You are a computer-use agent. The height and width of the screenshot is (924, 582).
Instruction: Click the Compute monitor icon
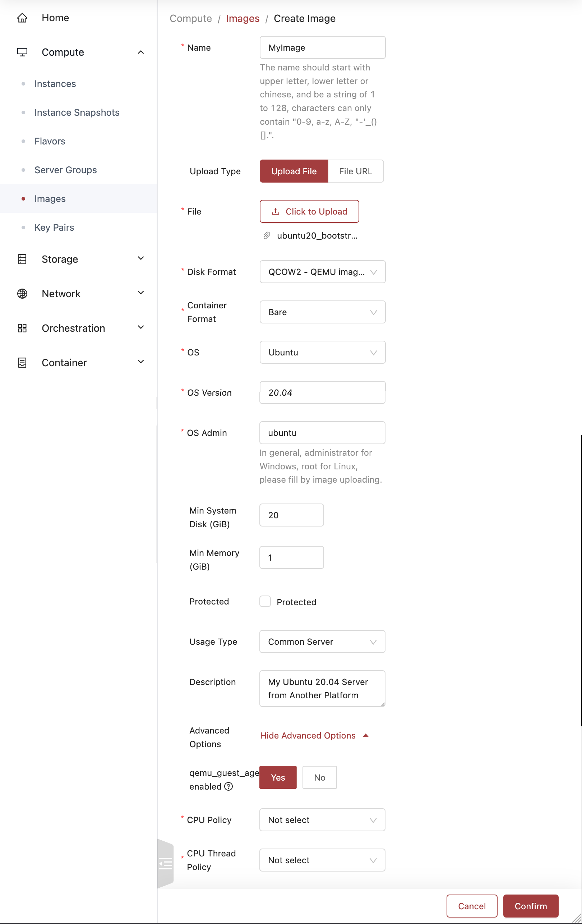point(22,52)
